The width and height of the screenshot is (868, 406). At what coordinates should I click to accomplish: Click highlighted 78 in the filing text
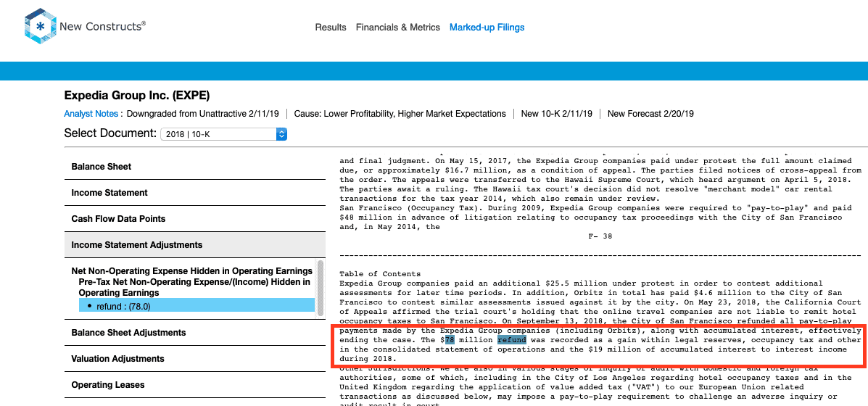click(449, 339)
